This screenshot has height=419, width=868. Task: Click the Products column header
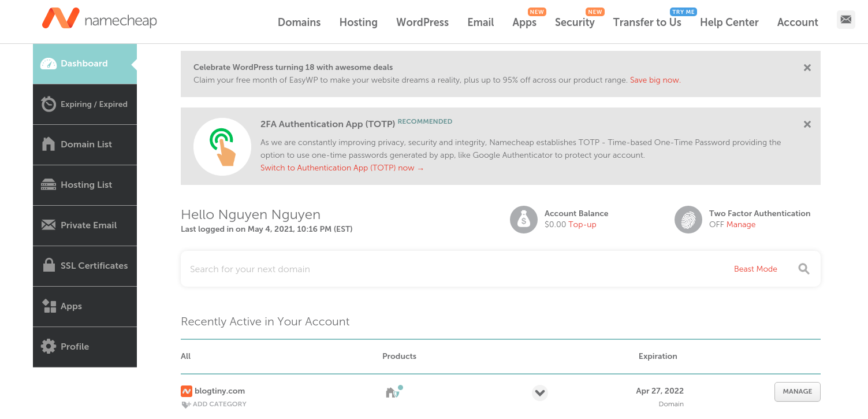click(399, 356)
